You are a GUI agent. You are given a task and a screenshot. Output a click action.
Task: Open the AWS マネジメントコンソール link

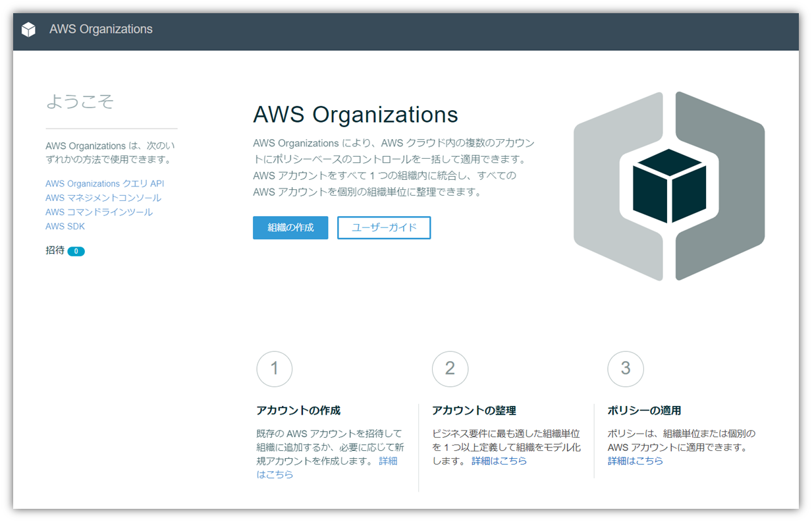click(103, 197)
